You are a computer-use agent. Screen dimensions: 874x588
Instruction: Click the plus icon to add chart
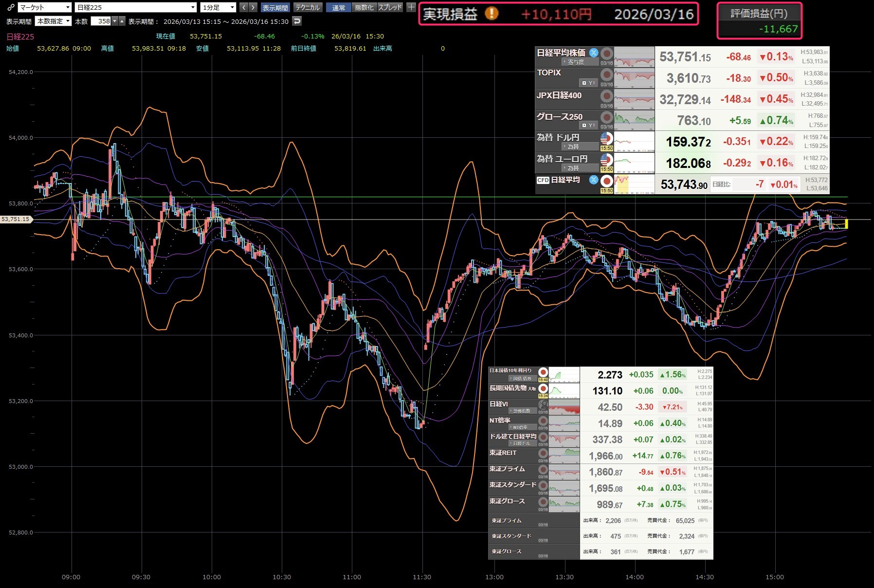411,7
